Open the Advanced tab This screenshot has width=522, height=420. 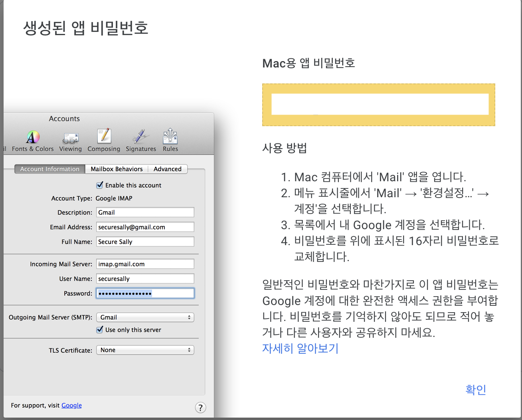(167, 169)
